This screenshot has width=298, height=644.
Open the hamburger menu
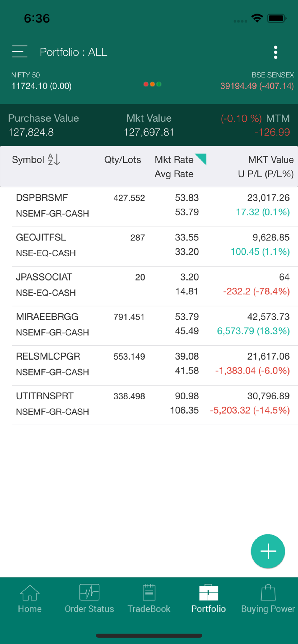pos(20,52)
